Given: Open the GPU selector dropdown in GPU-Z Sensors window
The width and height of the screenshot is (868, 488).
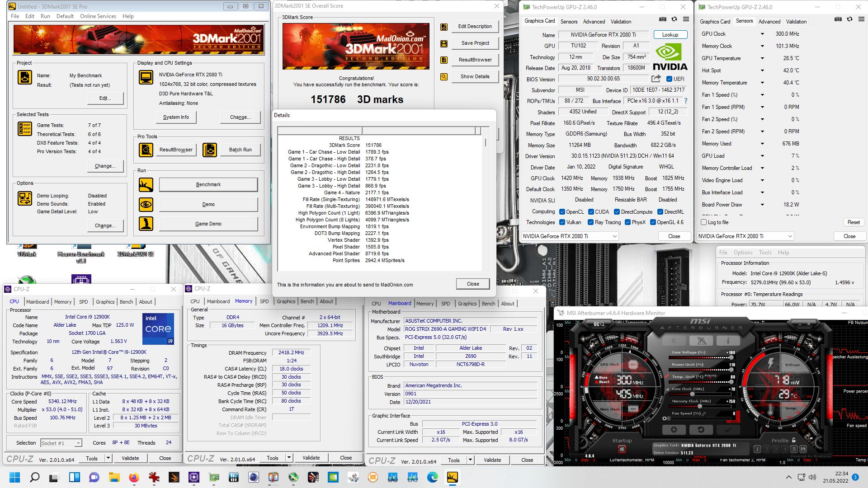Looking at the screenshot, I should pos(745,236).
